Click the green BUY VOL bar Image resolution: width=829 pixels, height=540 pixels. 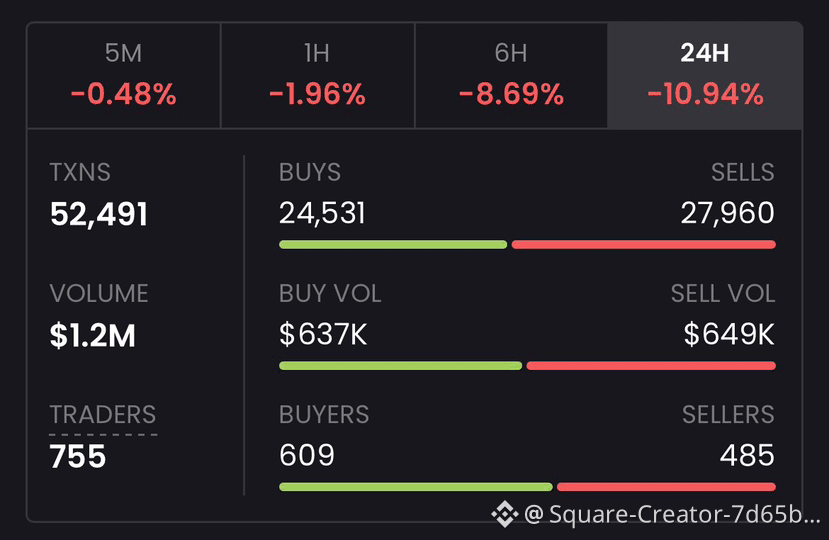tap(400, 365)
